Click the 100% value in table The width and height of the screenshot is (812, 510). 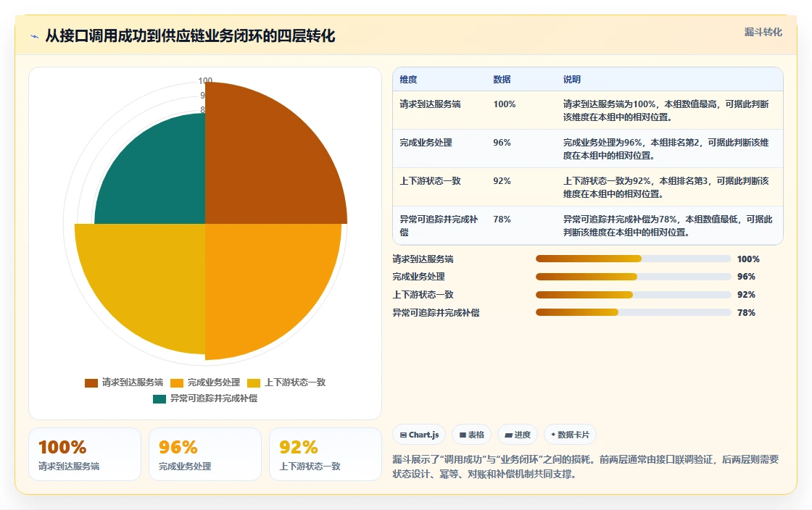tap(505, 104)
